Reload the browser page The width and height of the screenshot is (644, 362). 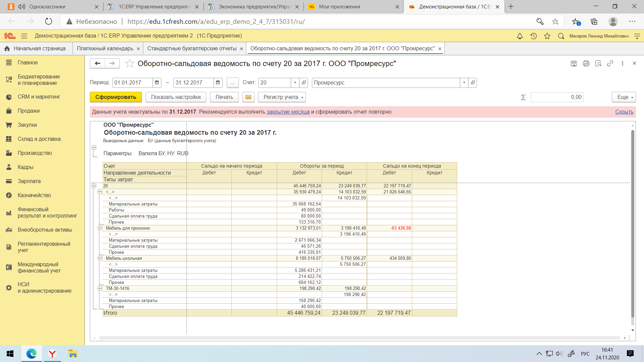[49, 21]
